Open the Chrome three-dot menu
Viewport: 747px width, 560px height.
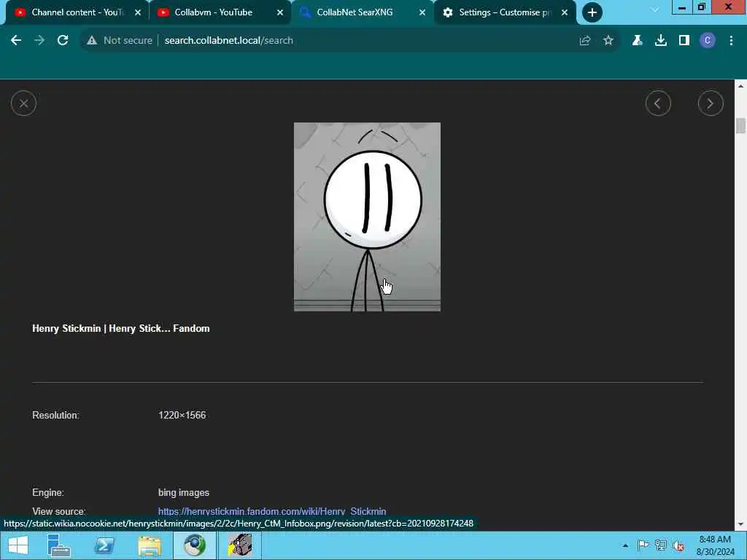(731, 41)
